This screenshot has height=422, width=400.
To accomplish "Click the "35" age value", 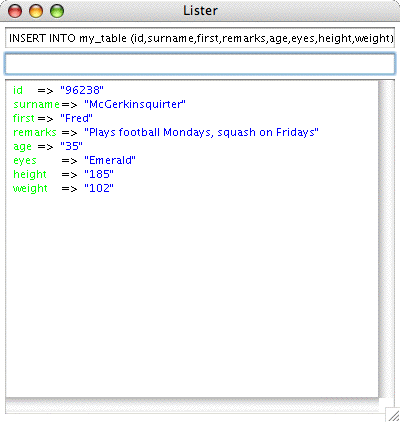I will point(71,146).
